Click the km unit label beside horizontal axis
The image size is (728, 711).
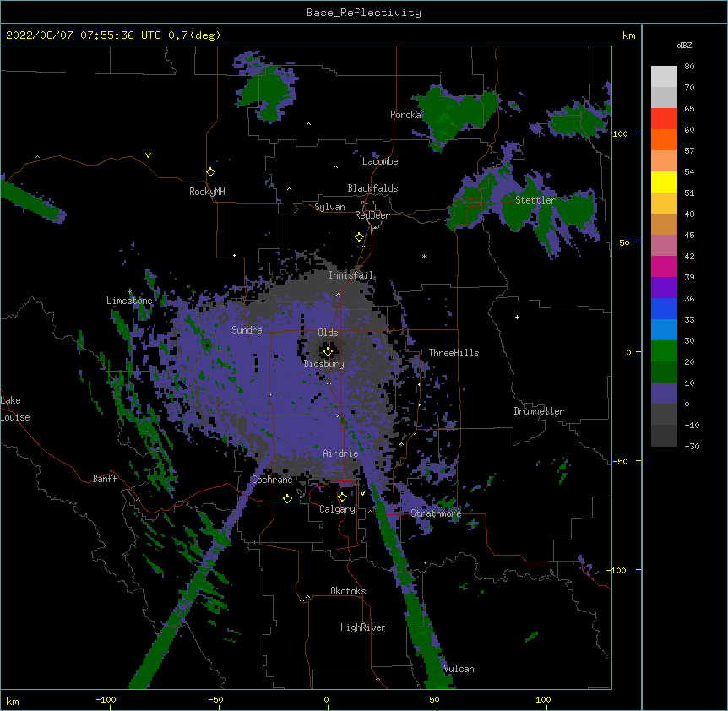(12, 701)
